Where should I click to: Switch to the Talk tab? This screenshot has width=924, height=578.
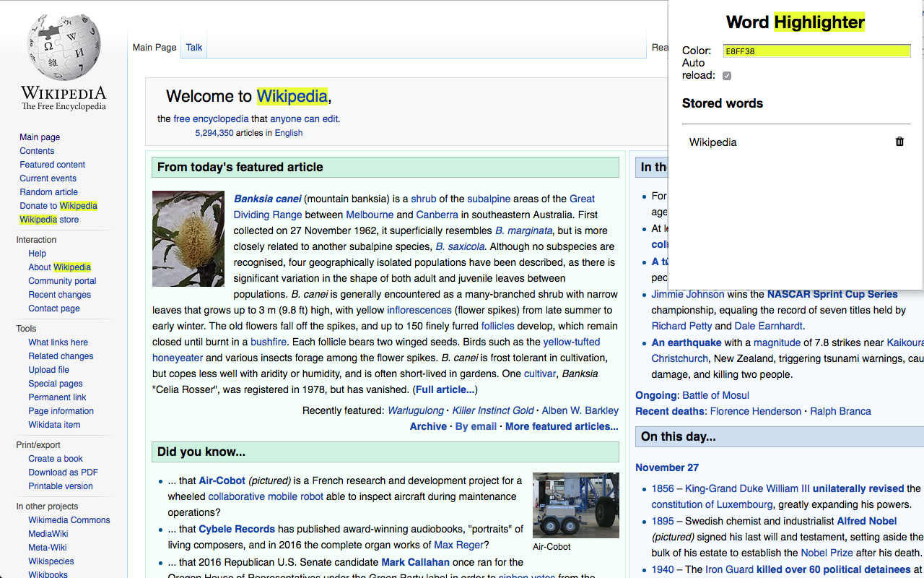tap(194, 47)
